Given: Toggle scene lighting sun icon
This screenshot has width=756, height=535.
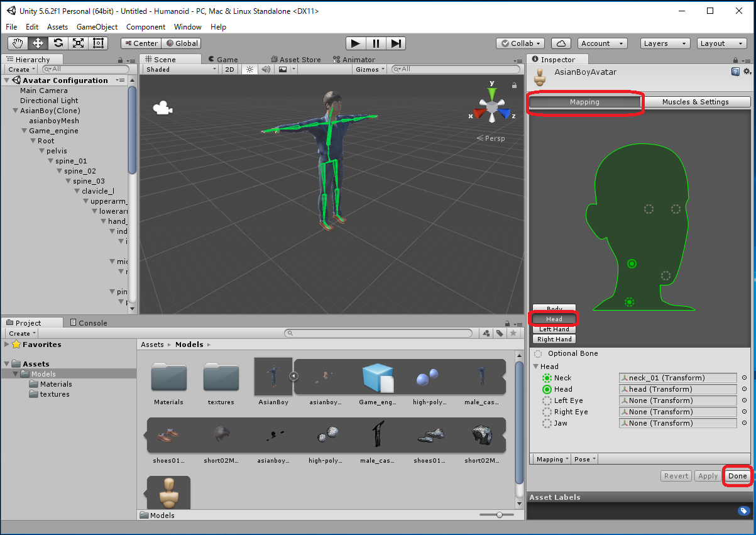Looking at the screenshot, I should pos(249,70).
